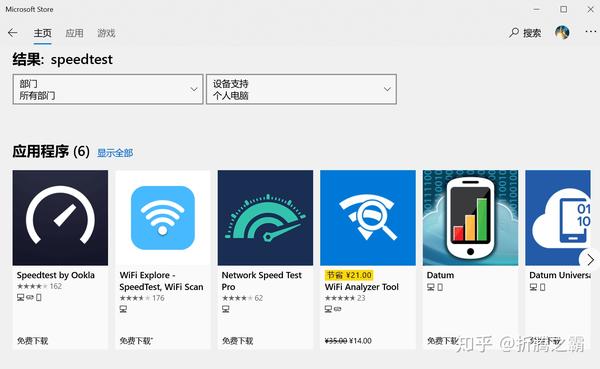Click 免费下载 under Network Speed Test Pro

pos(238,341)
